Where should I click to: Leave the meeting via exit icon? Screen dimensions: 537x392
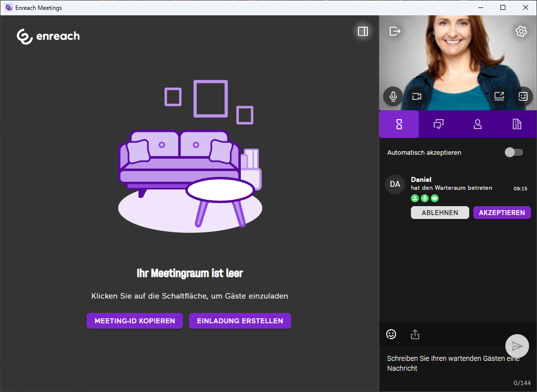395,32
